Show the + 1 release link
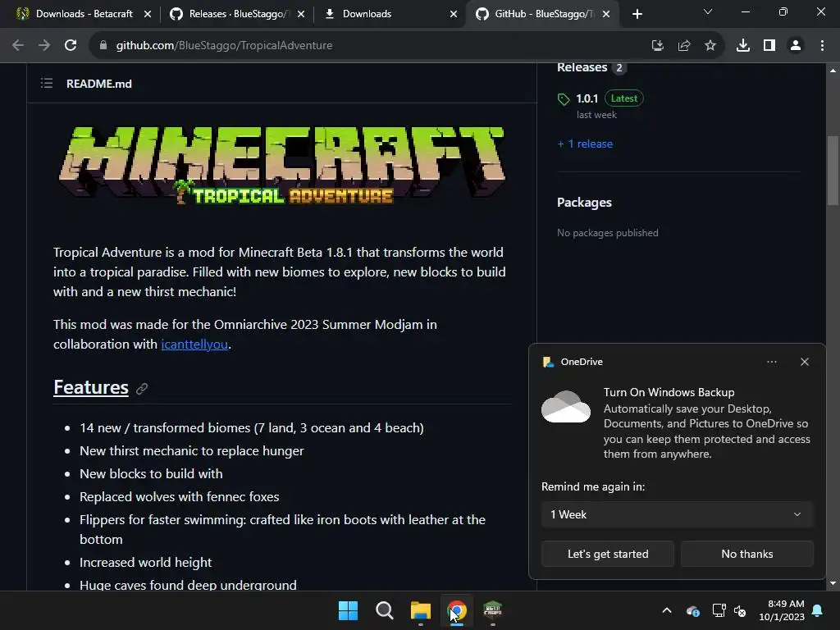This screenshot has height=630, width=840. coord(585,144)
